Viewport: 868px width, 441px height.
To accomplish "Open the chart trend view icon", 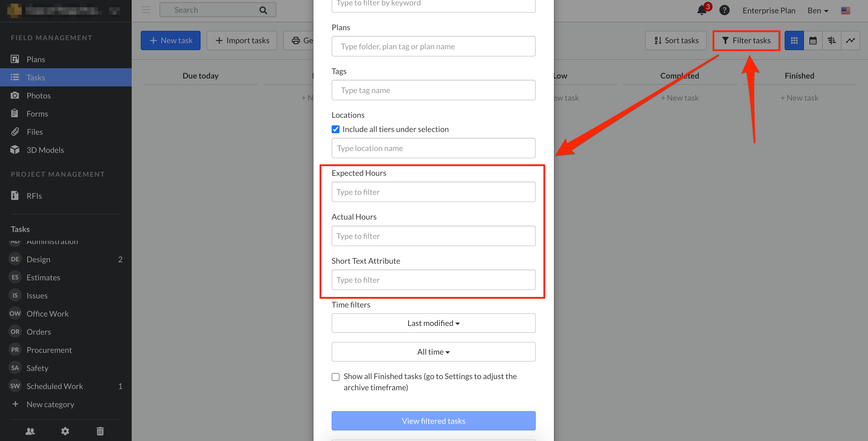I will [850, 40].
